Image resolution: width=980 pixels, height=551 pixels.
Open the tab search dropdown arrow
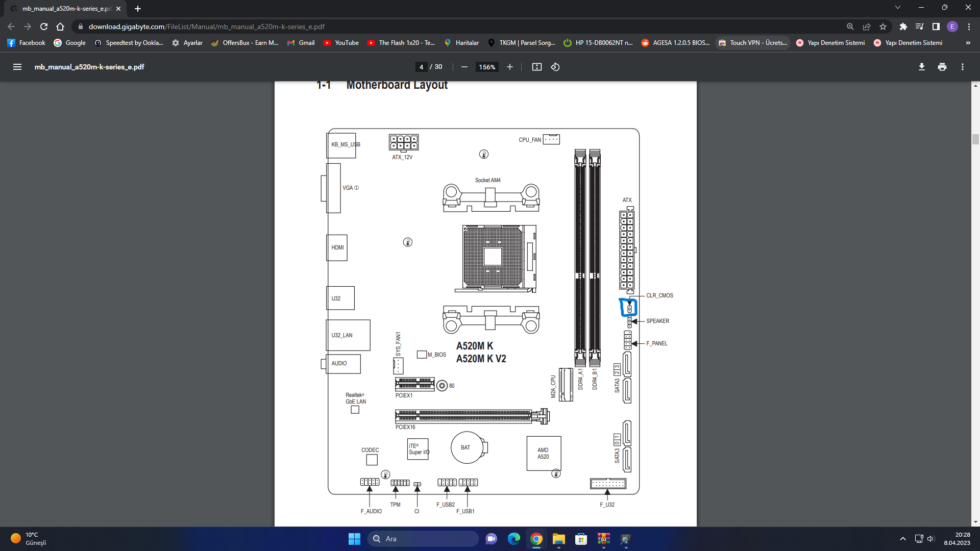pos(897,8)
